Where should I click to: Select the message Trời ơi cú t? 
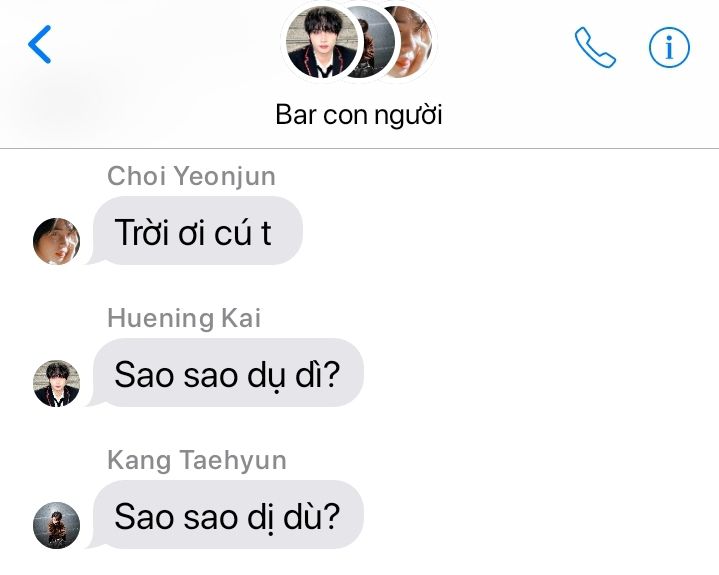coord(197,231)
